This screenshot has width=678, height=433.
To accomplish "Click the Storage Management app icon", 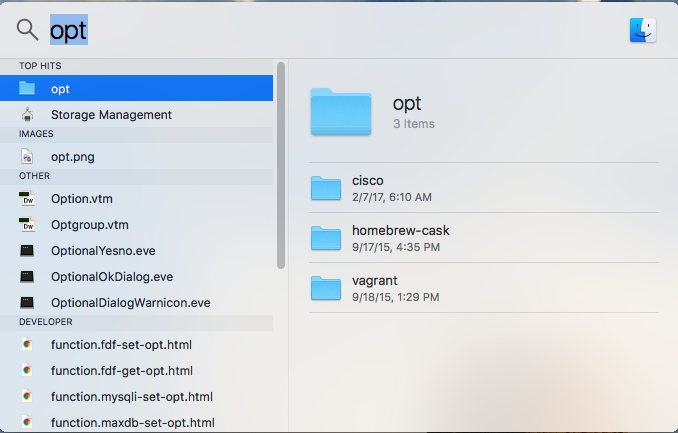I will [x=27, y=114].
